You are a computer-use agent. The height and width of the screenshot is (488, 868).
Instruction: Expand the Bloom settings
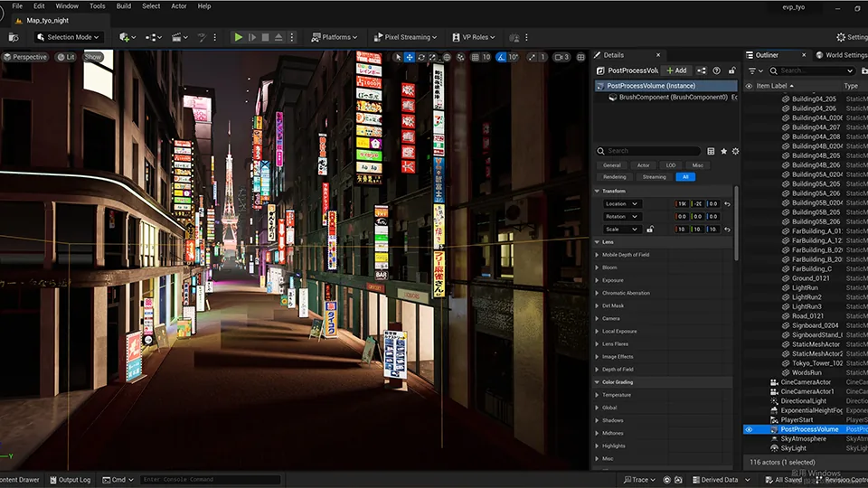598,267
